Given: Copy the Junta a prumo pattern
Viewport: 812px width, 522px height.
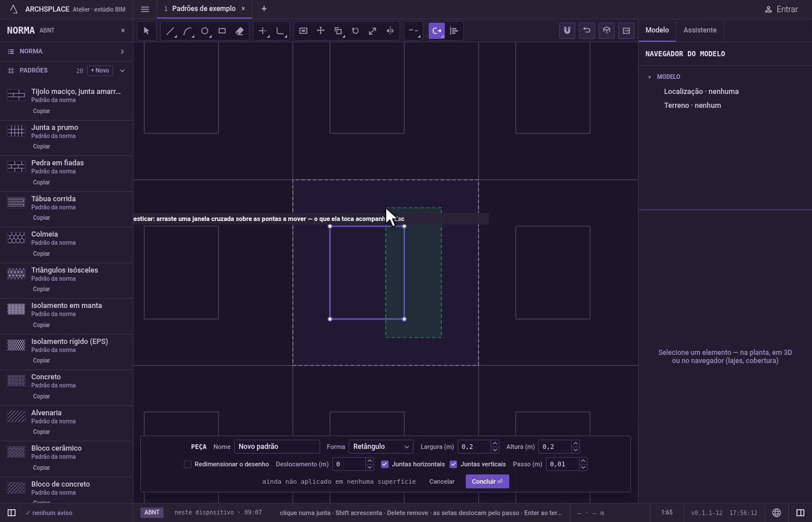Looking at the screenshot, I should tap(41, 147).
